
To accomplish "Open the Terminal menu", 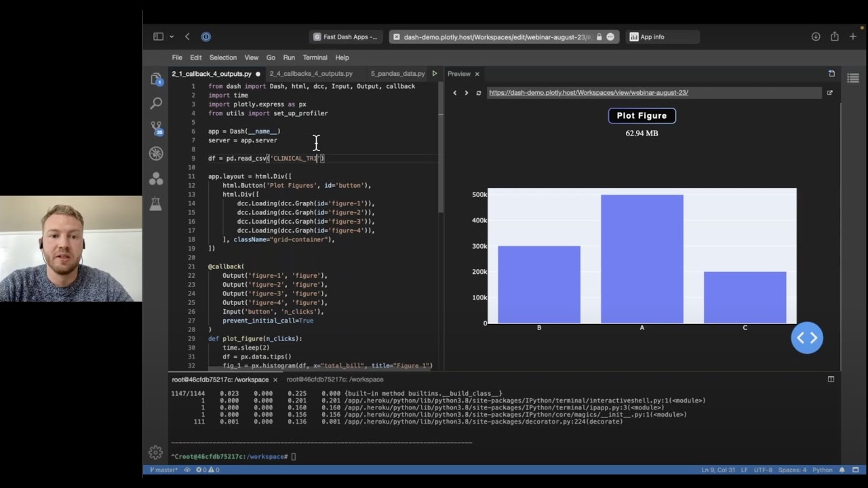I will tap(315, 58).
